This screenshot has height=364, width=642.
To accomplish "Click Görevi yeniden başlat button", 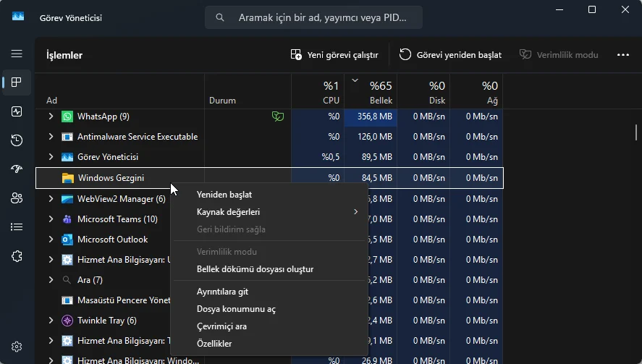I will (x=450, y=55).
